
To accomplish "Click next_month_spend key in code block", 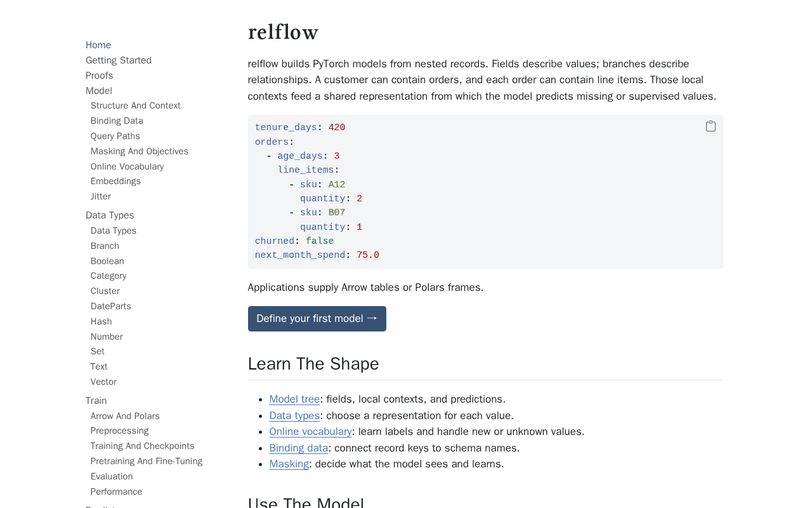I will pos(300,255).
